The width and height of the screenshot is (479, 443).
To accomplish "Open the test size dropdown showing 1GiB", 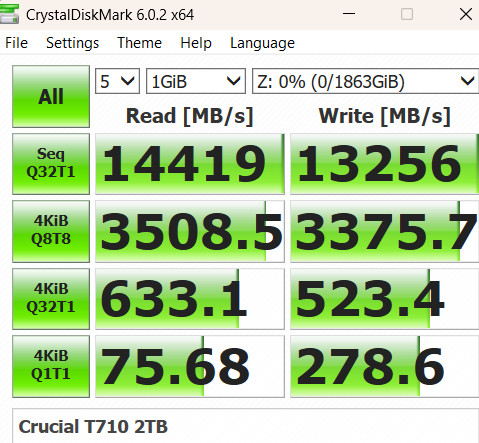I will point(196,81).
